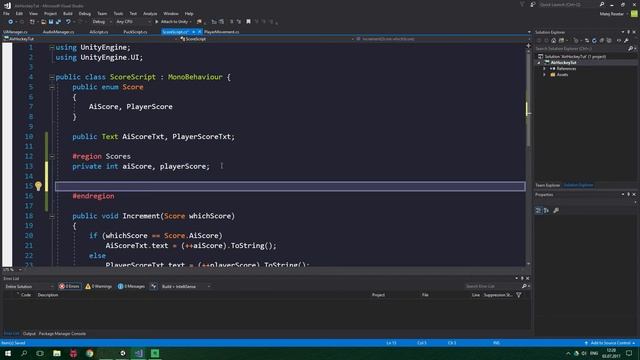Open Chrome from the taskbar
This screenshot has width=640, height=360.
click(x=89, y=353)
